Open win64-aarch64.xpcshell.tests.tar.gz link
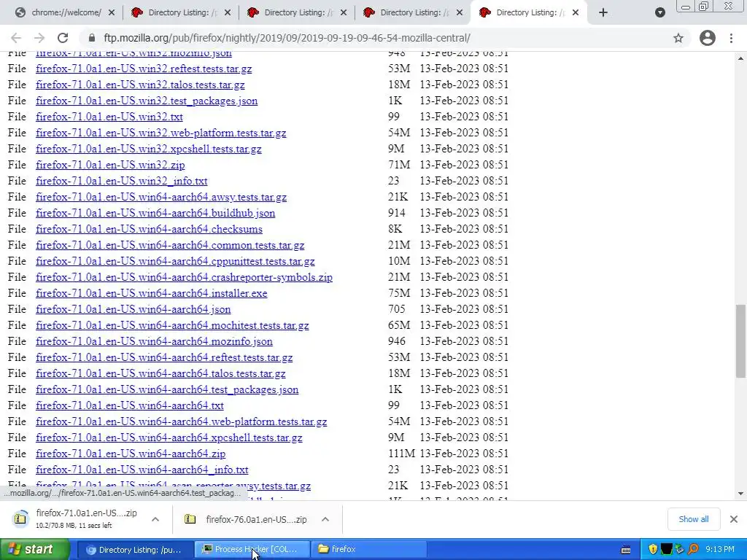Viewport: 747px width, 560px height. [169, 437]
